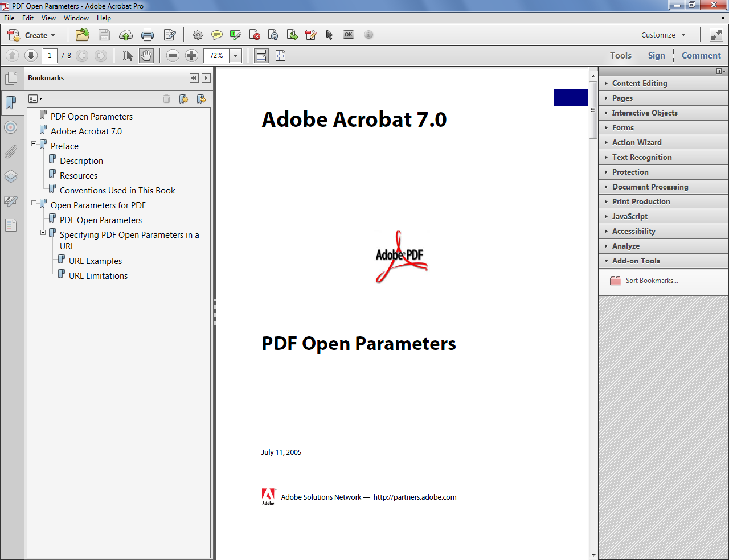Click the read mode icon beside Customize
This screenshot has height=560, width=729.
coord(716,35)
